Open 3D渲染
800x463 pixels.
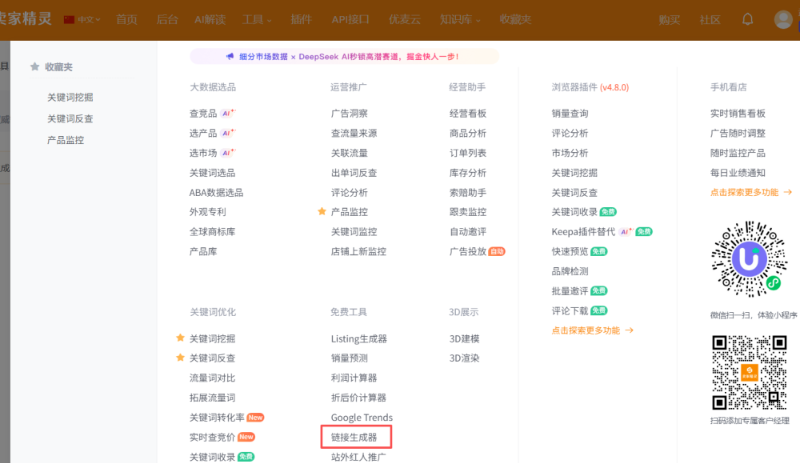click(x=464, y=358)
